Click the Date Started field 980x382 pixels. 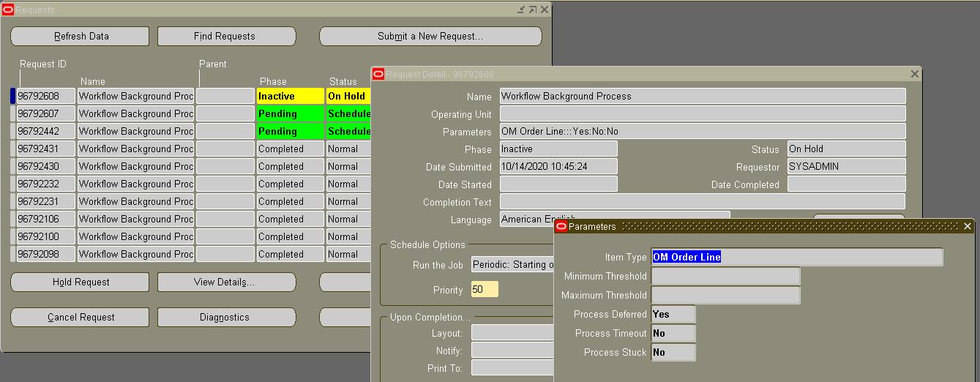pos(558,184)
